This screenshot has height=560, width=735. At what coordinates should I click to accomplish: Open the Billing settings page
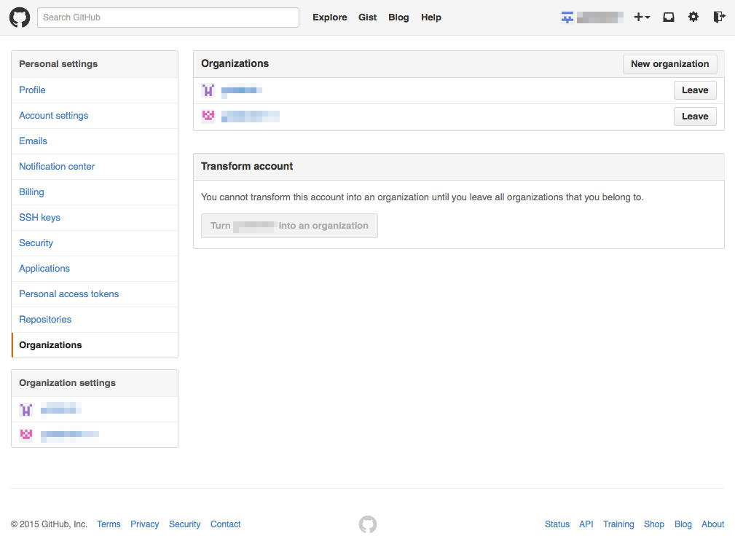31,192
